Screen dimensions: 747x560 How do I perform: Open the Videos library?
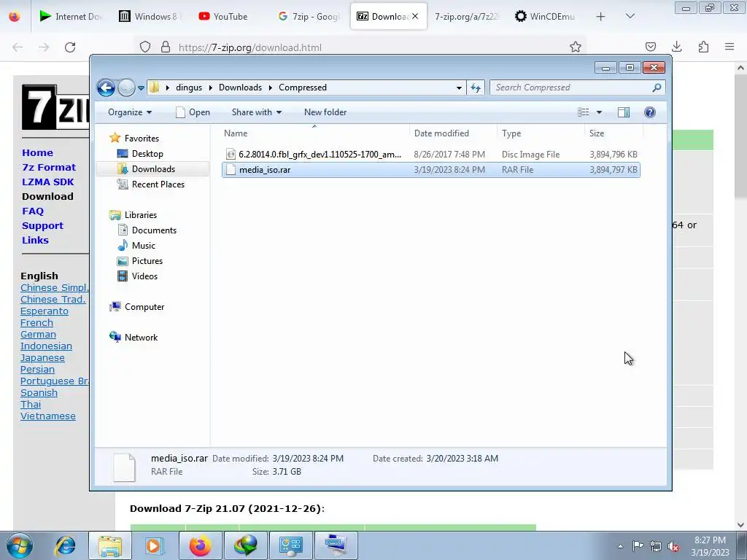[x=144, y=276]
